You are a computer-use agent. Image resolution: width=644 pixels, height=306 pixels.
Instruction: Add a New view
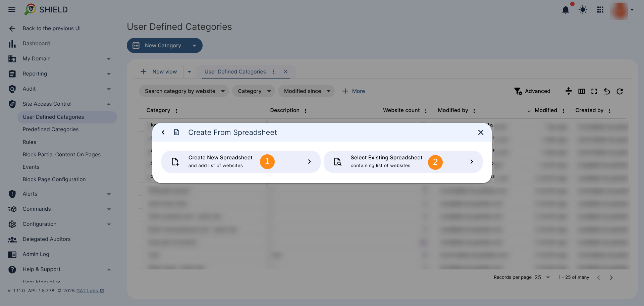(159, 72)
